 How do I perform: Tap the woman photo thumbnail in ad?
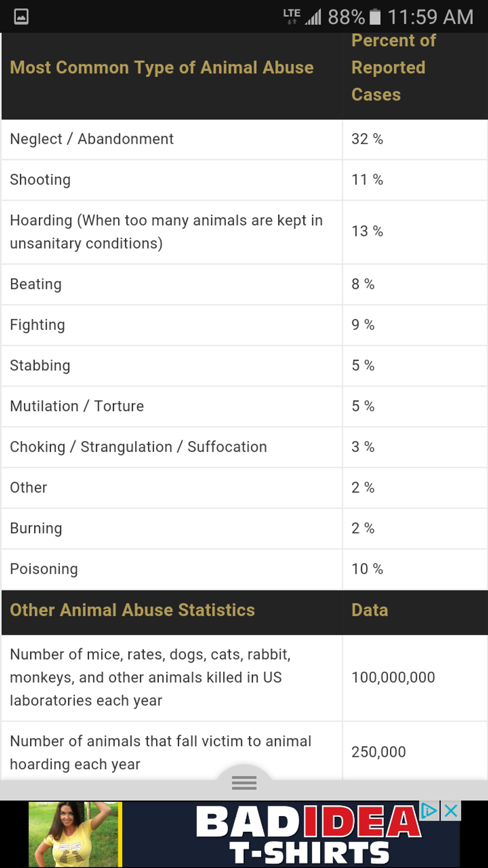[x=75, y=834]
